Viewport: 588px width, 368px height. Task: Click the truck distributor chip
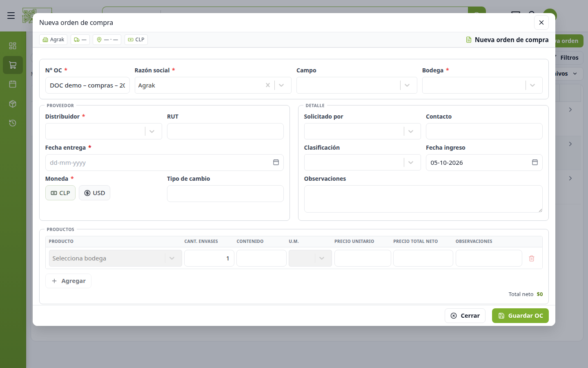tap(80, 40)
